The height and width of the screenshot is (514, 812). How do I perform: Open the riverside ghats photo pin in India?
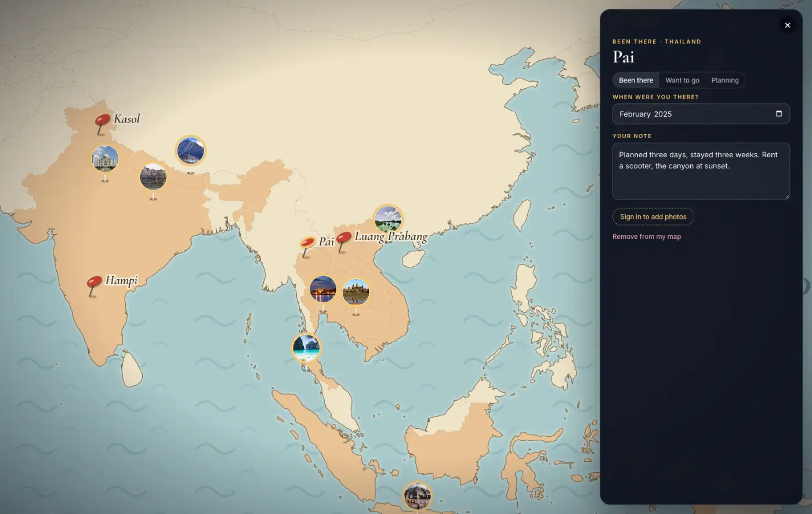tap(153, 176)
